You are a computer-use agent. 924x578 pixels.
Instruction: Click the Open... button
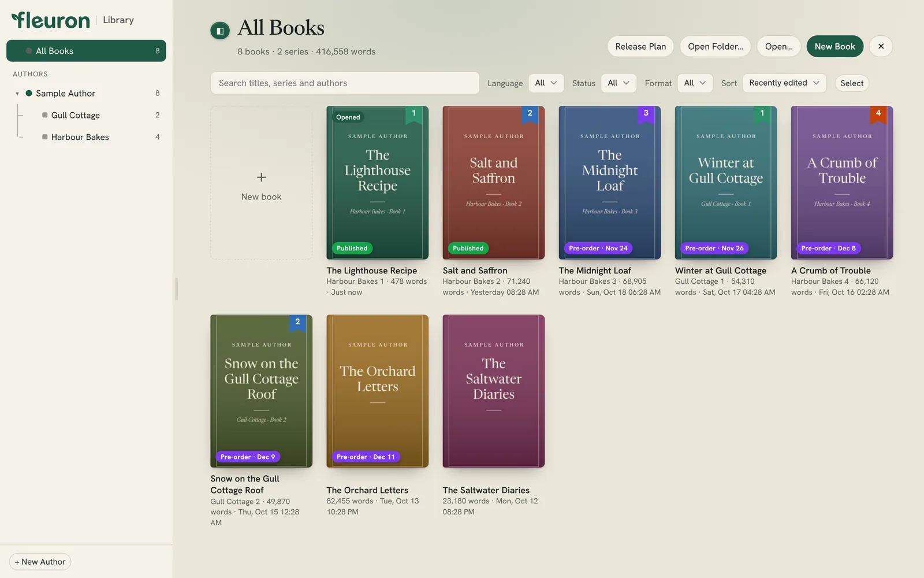(x=778, y=46)
